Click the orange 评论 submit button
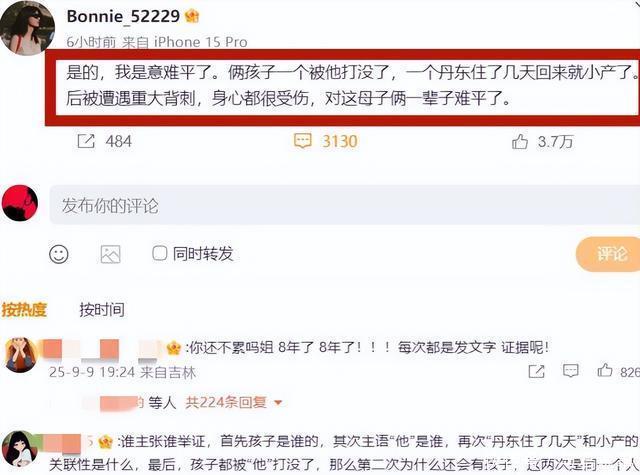This screenshot has width=640, height=475. point(610,254)
